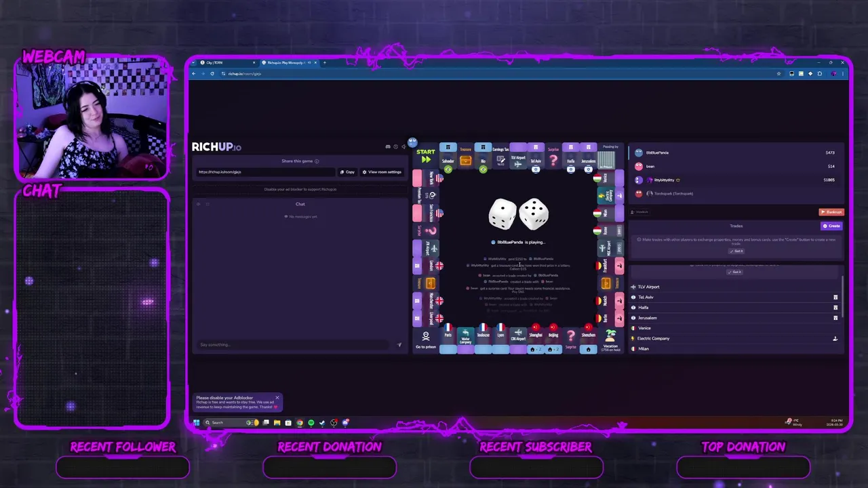868x488 pixels.
Task: Switch to the Richup.io browser tab
Action: pyautogui.click(x=288, y=62)
